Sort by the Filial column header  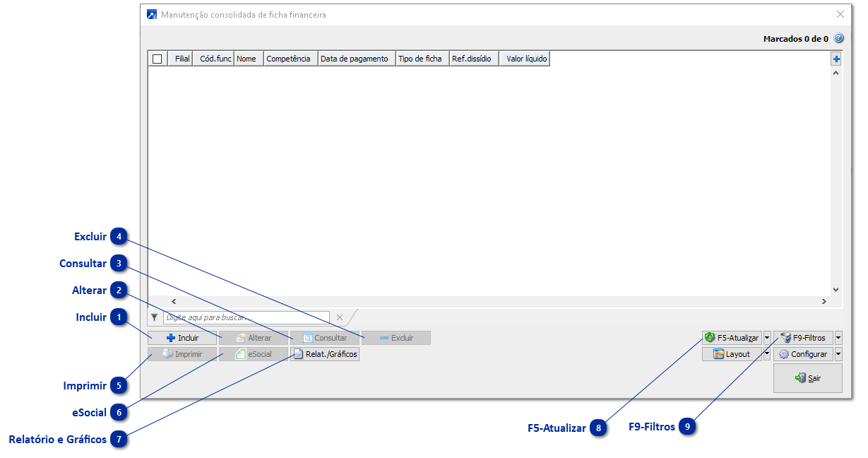point(181,59)
